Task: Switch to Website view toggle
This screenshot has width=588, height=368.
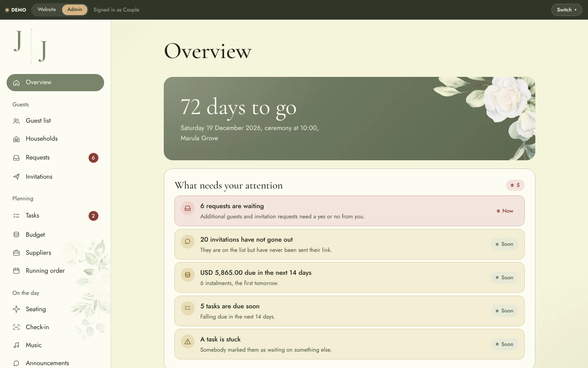Action: [47, 9]
